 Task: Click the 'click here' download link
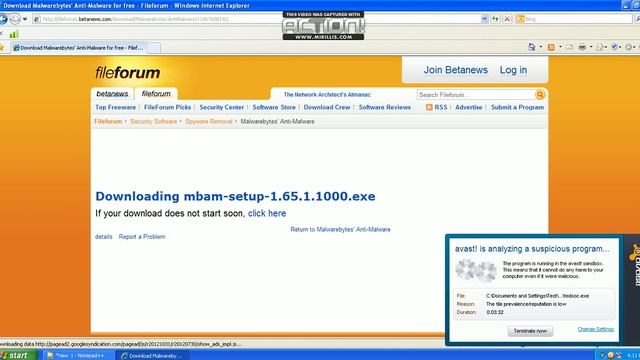(x=267, y=213)
